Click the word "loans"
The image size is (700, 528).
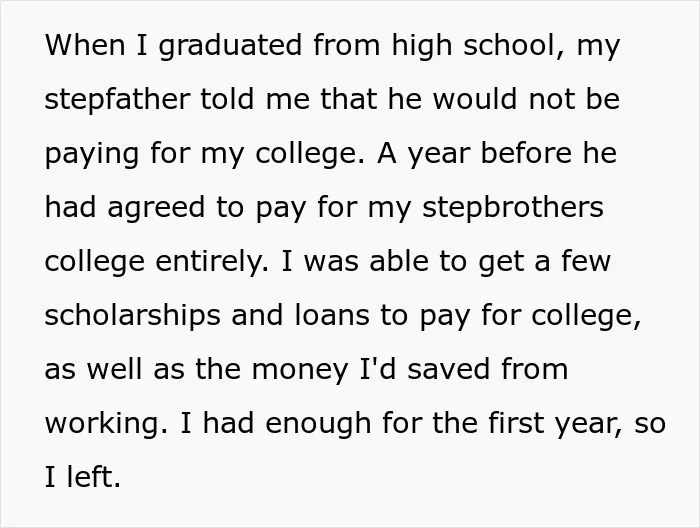pos(332,315)
